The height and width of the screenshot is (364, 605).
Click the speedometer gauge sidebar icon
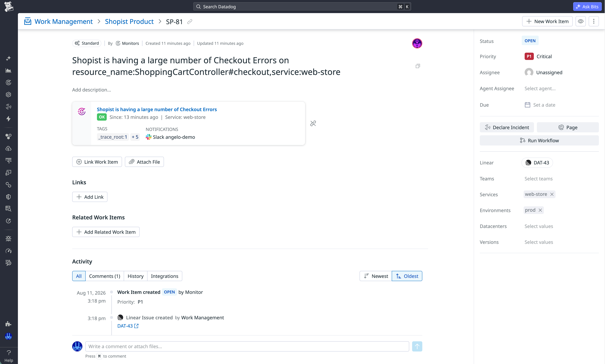pos(9,251)
